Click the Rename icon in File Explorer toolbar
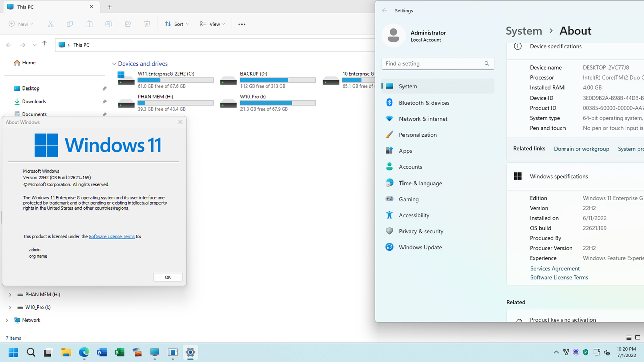Image resolution: width=644 pixels, height=362 pixels. (x=109, y=24)
